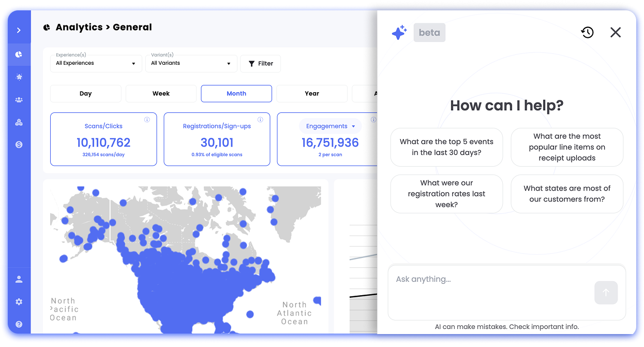This screenshot has width=644, height=347.
Task: Open the users group sidebar icon
Action: tap(19, 99)
